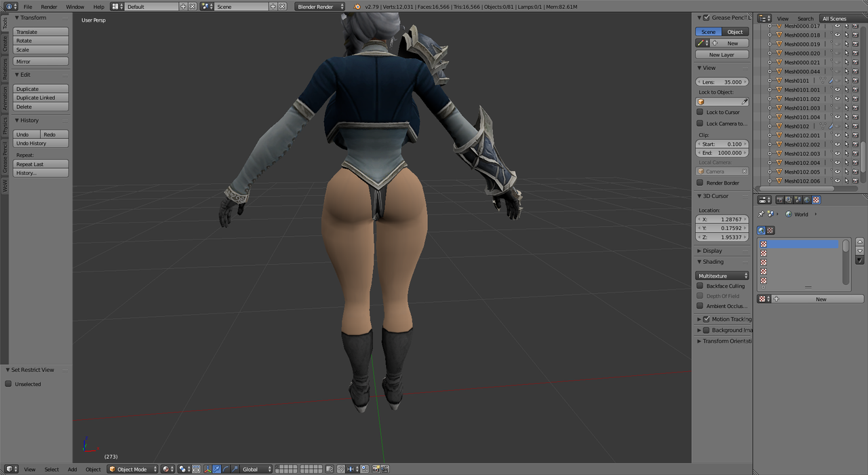Click the Mirror button
Viewport: 868px width, 475px height.
[41, 62]
